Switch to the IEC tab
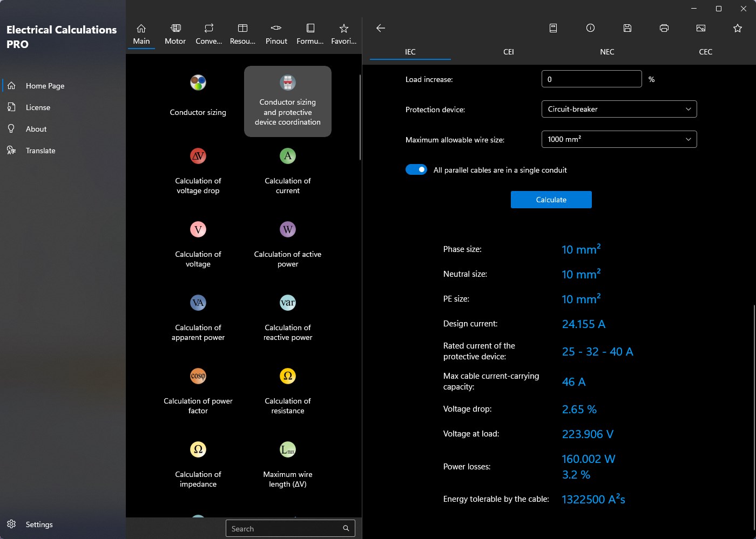This screenshot has width=756, height=539. point(410,52)
